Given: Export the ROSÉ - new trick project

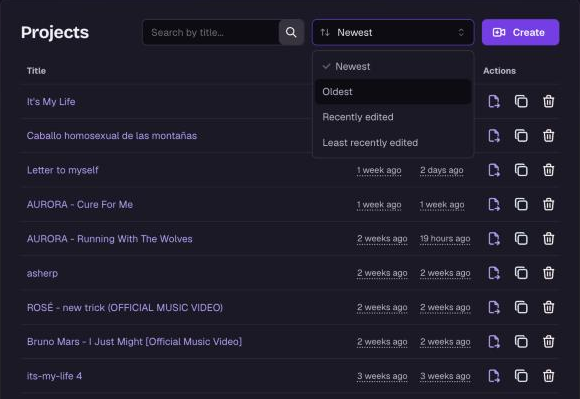Looking at the screenshot, I should click(494, 307).
